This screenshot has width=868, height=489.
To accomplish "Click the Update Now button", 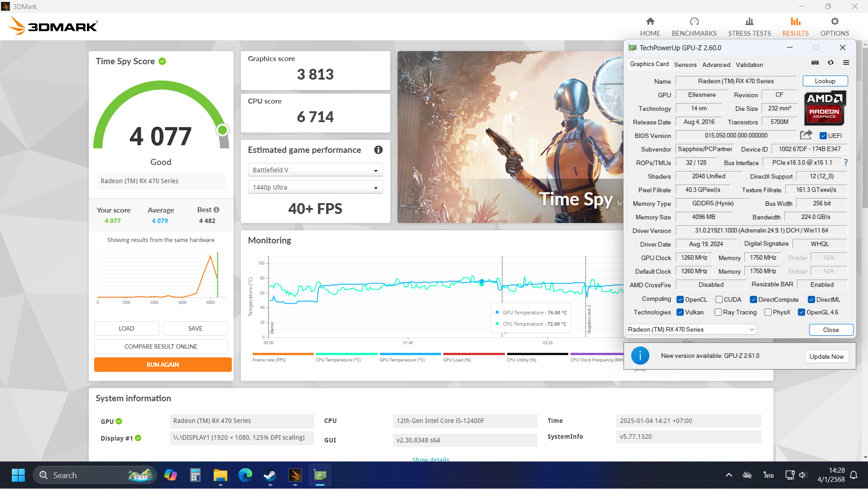I will 826,356.
